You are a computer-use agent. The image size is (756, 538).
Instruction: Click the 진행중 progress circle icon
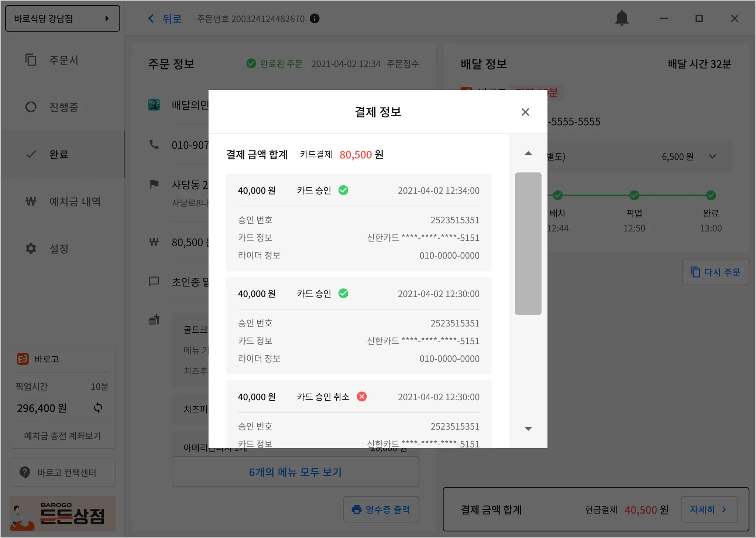[31, 107]
